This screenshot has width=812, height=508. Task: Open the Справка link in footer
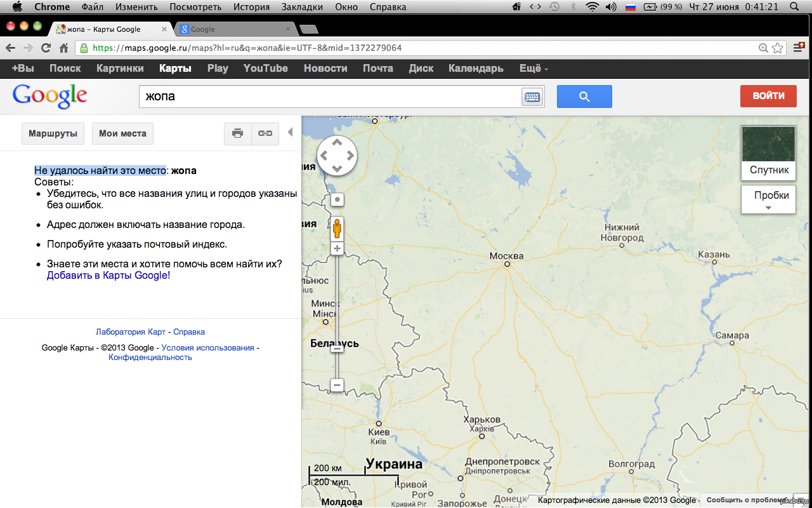[x=189, y=332]
